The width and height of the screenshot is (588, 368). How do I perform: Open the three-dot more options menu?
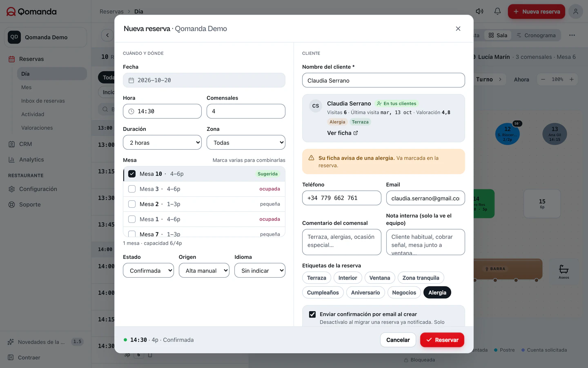572,35
